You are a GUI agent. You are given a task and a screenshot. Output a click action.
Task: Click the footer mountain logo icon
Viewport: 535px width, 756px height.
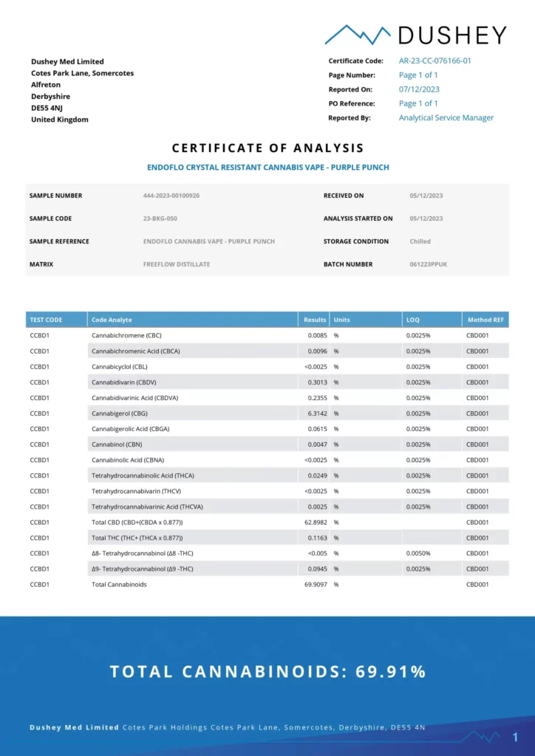(481, 736)
